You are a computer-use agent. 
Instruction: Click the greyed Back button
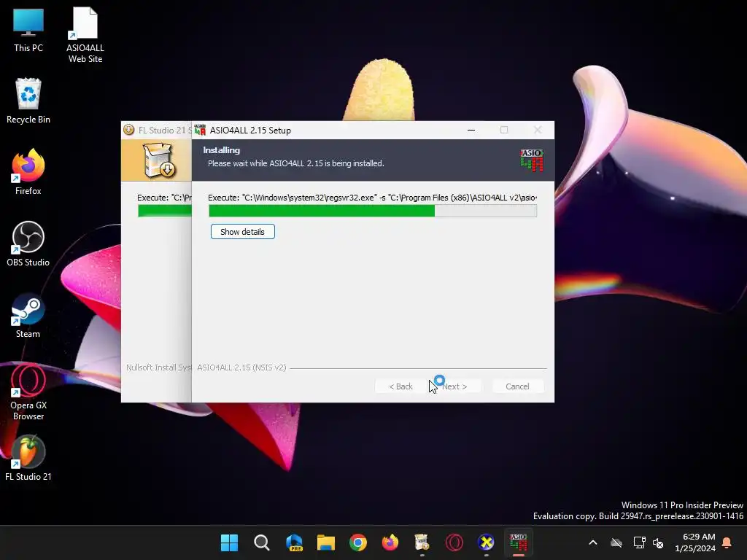click(x=400, y=386)
